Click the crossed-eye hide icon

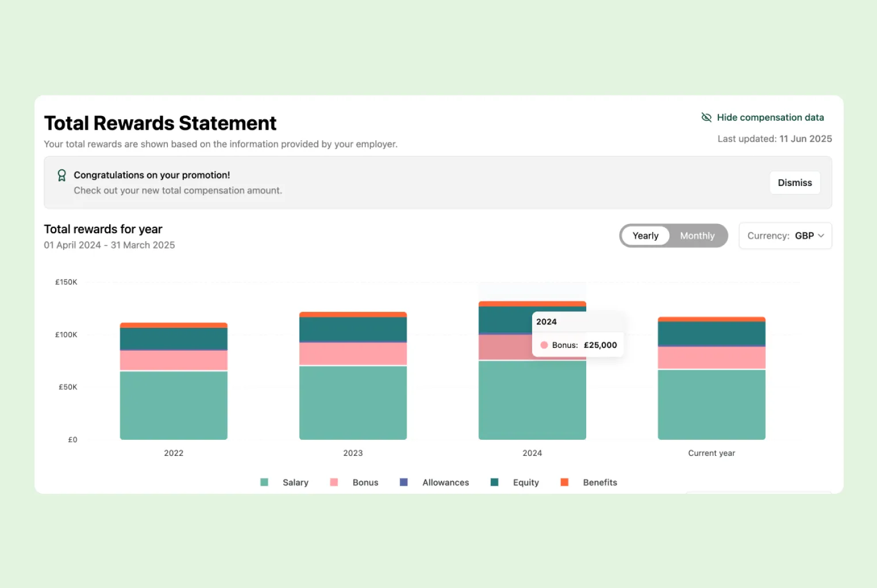pyautogui.click(x=706, y=118)
